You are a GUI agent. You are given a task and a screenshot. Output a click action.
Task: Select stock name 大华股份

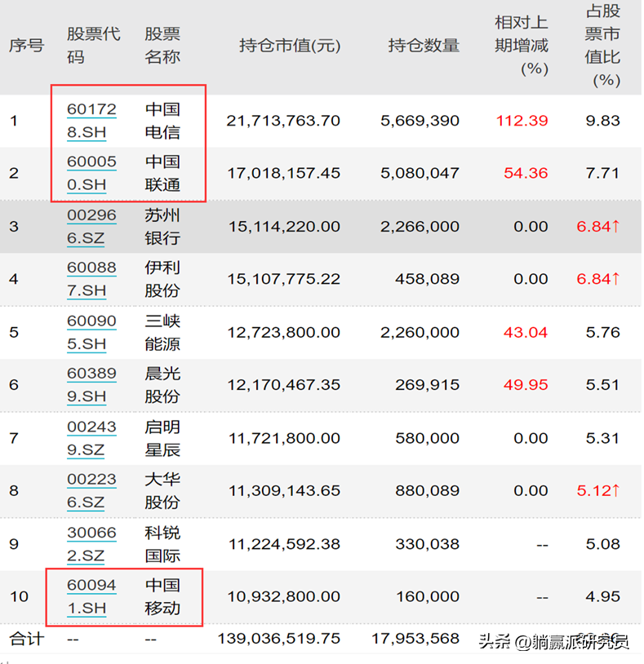coord(162,491)
